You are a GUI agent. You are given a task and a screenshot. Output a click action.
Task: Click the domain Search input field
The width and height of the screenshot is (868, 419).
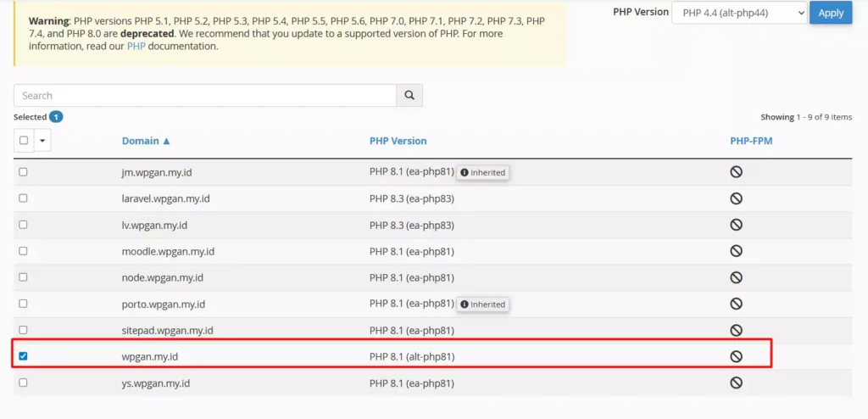pos(205,95)
